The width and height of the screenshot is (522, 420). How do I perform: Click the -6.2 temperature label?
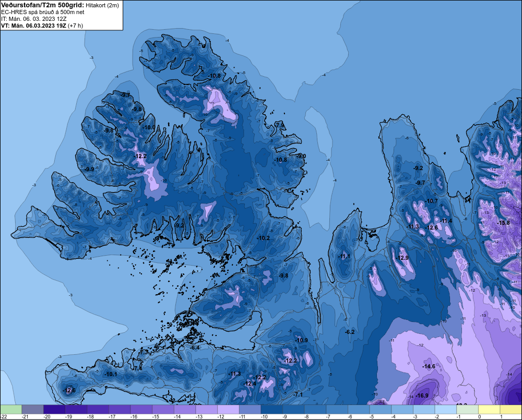[350, 332]
